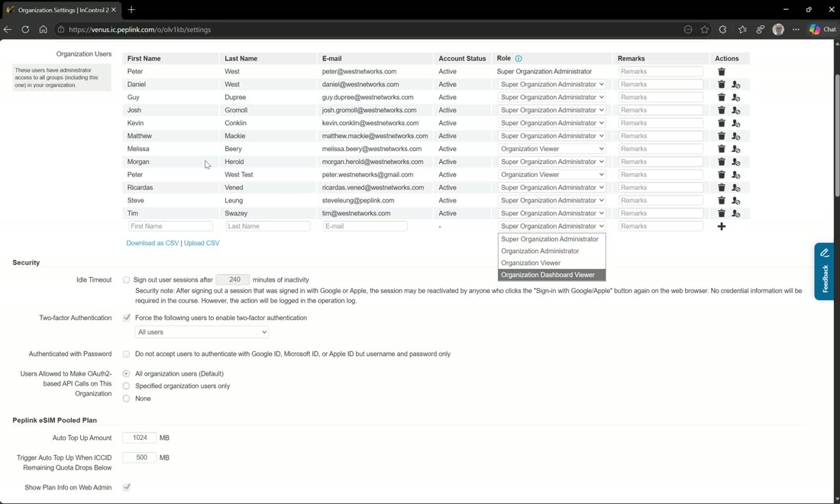Open role dropdown for Daniel West
The image size is (840, 504).
point(552,85)
